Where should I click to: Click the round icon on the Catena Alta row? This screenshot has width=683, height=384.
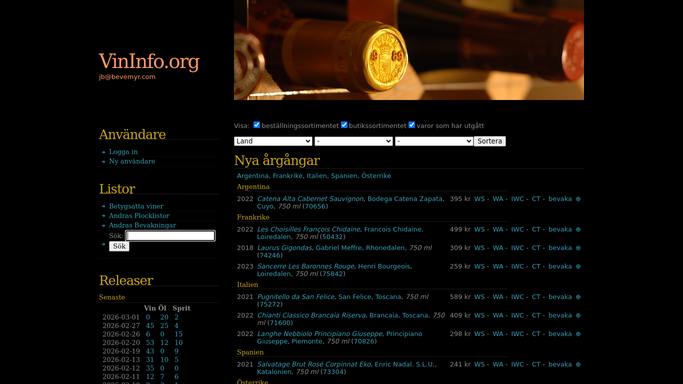pyautogui.click(x=578, y=199)
